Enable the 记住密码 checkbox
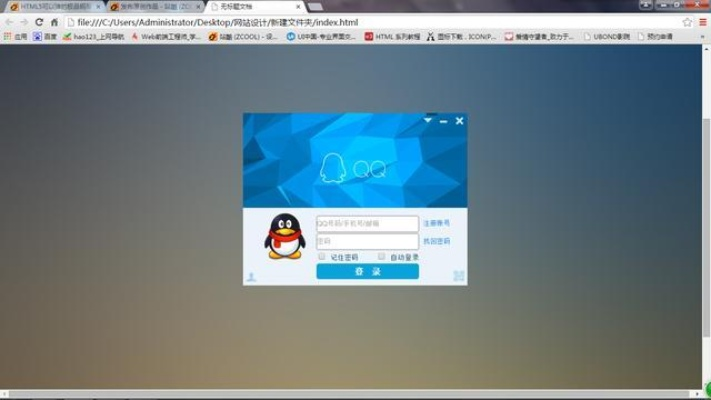The image size is (711, 400). (x=322, y=257)
